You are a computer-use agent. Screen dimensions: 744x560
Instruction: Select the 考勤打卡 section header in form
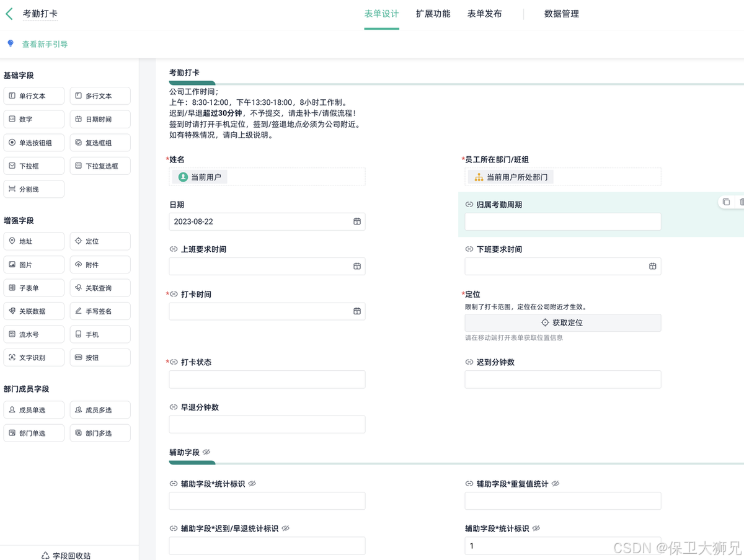point(184,73)
